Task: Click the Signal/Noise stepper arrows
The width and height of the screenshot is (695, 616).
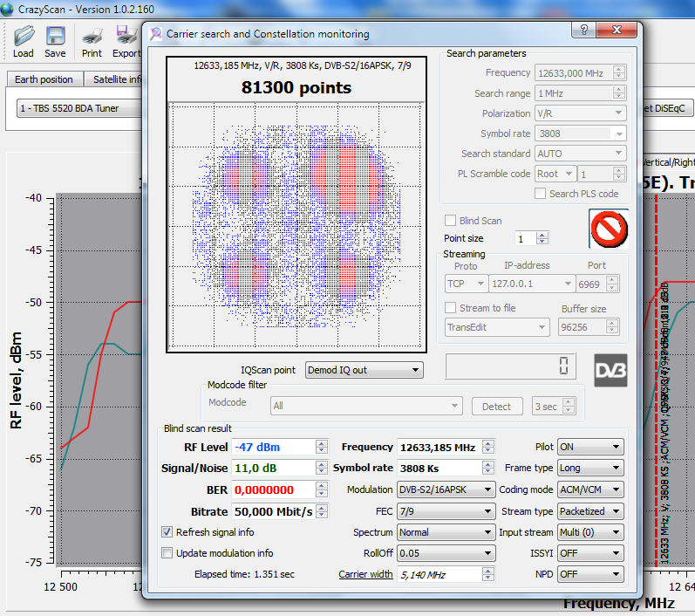Action: 322,468
